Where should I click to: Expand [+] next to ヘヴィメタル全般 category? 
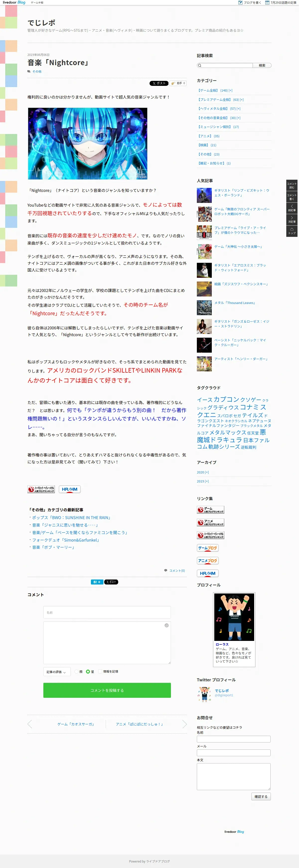coord(238,109)
